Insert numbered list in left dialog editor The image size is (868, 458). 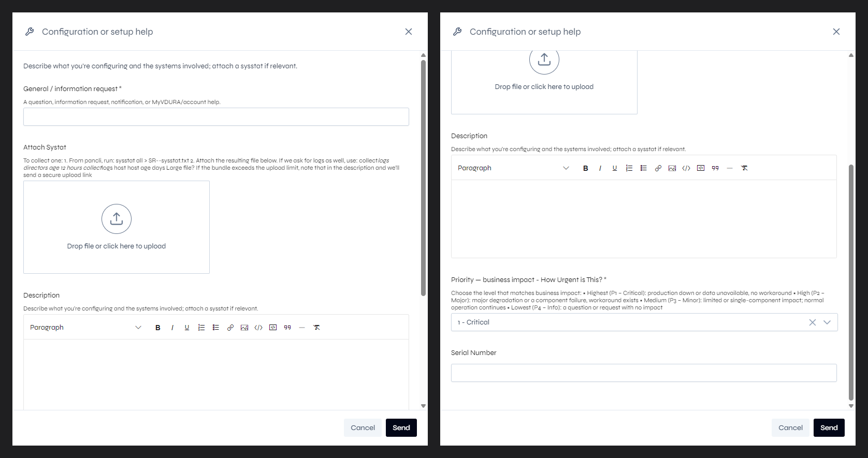[201, 328]
